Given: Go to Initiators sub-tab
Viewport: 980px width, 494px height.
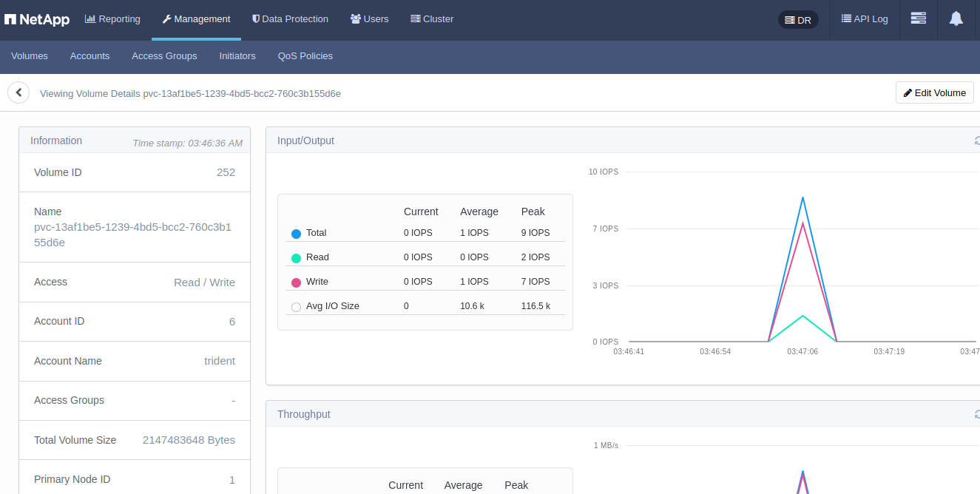Looking at the screenshot, I should coord(237,56).
